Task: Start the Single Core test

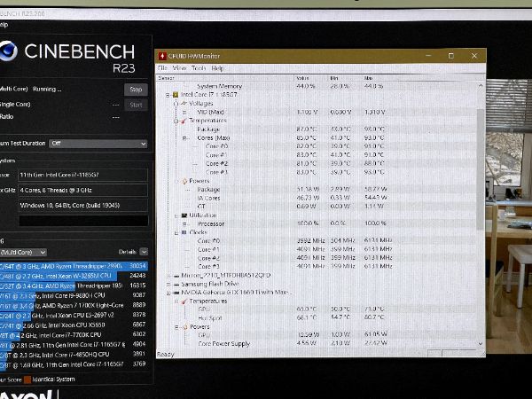Action: pyautogui.click(x=136, y=105)
